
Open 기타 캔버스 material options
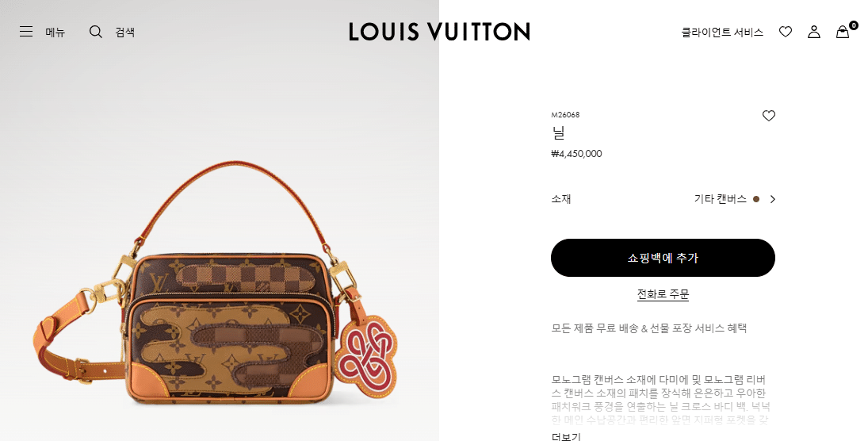point(721,199)
